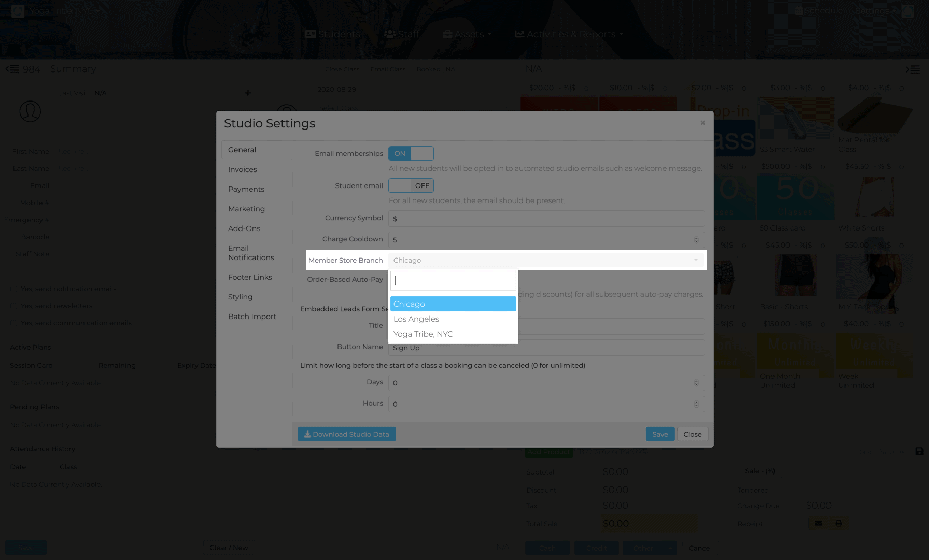Click the Staff people icon

pos(389,34)
